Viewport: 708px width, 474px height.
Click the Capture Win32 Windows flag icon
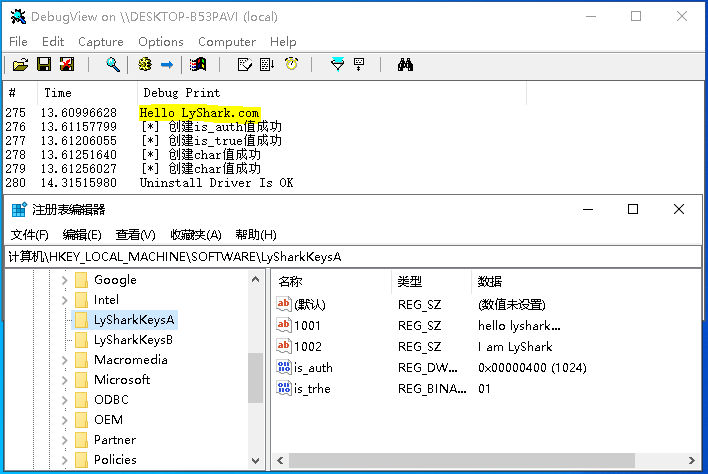(x=198, y=65)
